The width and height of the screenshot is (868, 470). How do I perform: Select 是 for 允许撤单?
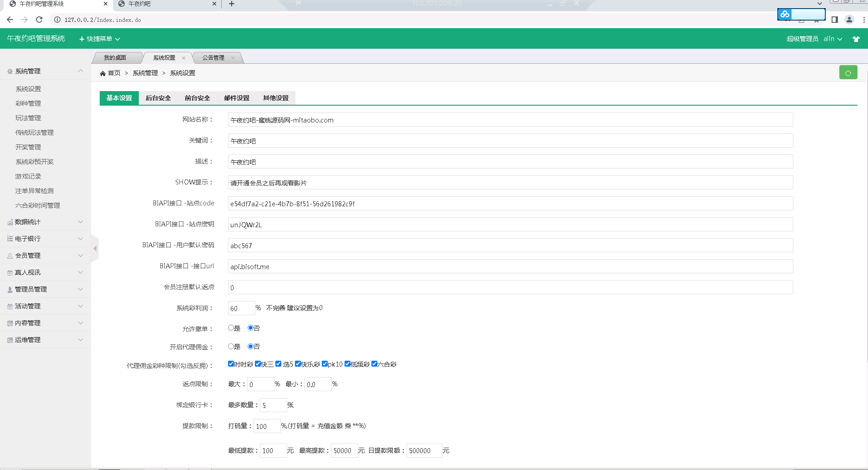point(231,328)
